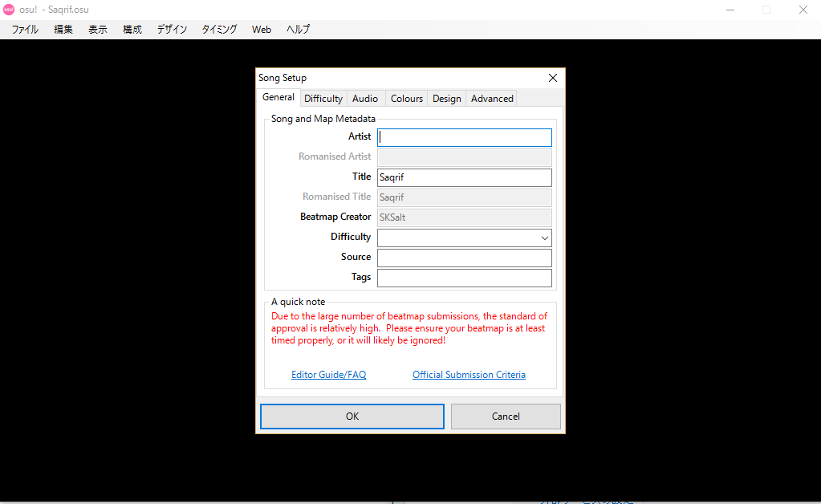Click the Cancel button
This screenshot has width=821, height=504.
[x=506, y=416]
